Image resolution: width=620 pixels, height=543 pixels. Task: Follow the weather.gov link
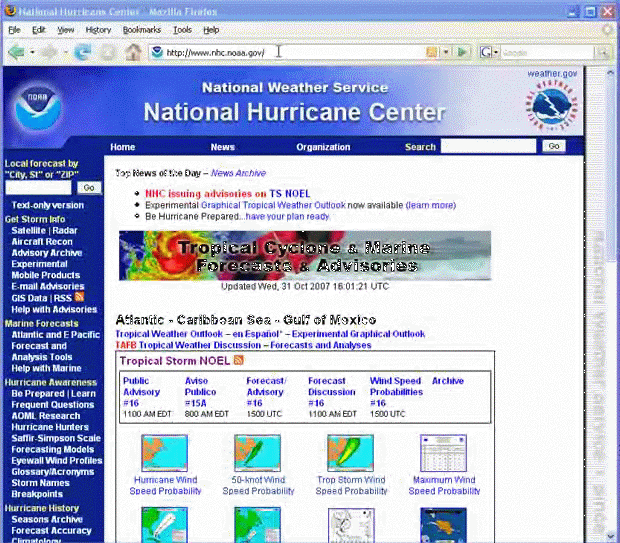[552, 74]
